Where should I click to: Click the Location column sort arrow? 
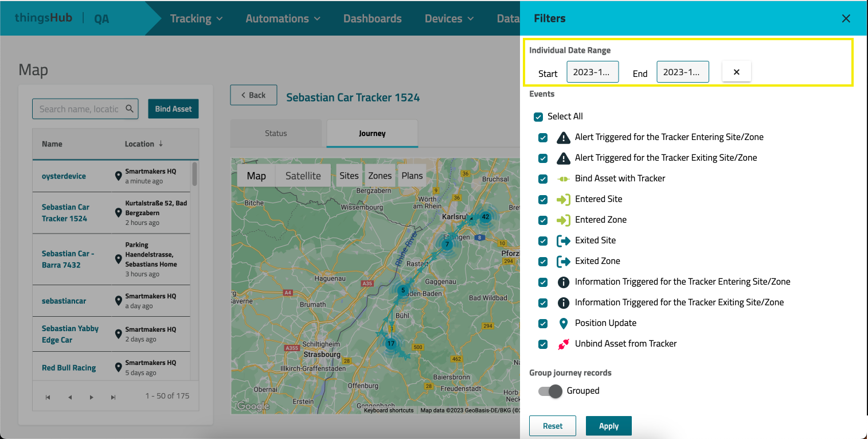coord(161,144)
